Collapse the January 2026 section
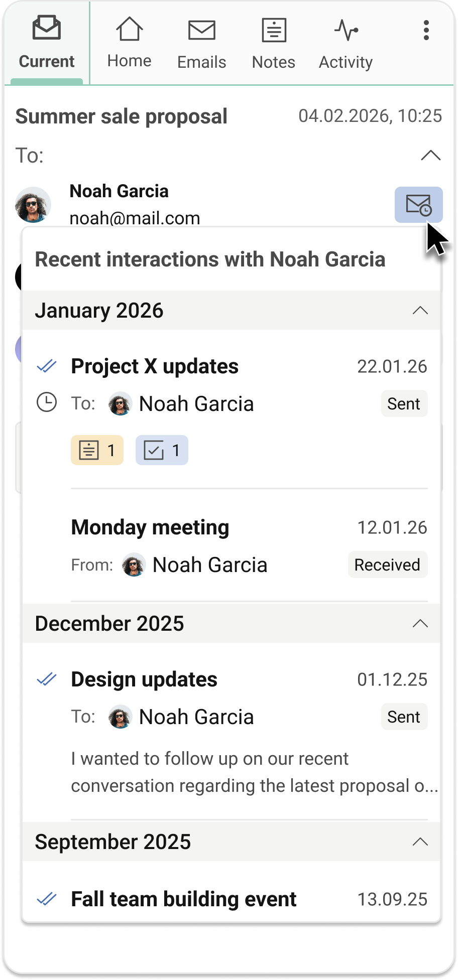The height and width of the screenshot is (980, 458). (420, 311)
